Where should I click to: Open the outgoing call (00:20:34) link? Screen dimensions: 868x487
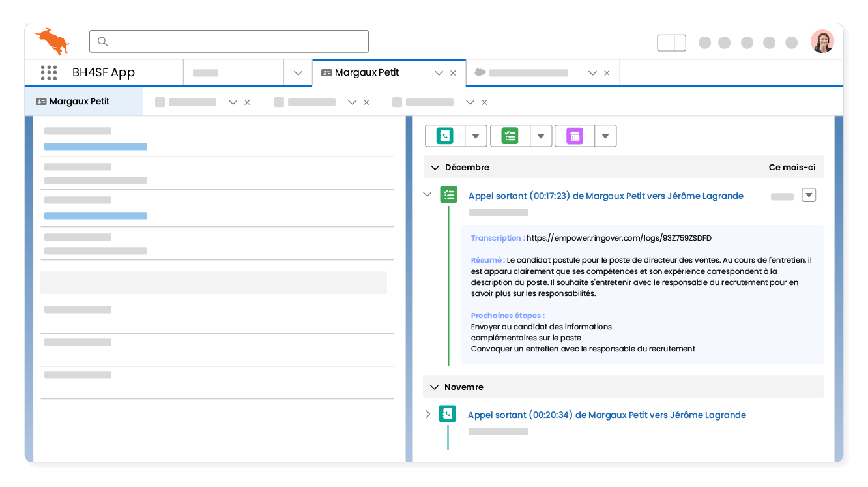(607, 415)
